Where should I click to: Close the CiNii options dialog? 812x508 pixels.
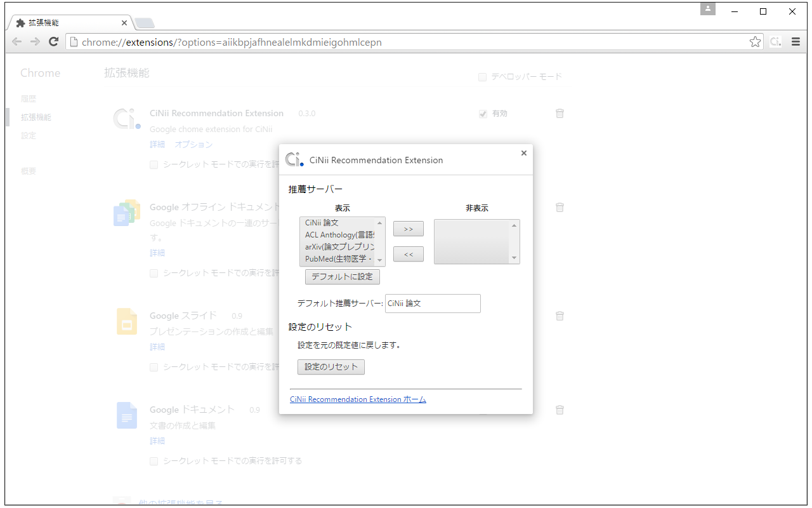click(x=524, y=153)
